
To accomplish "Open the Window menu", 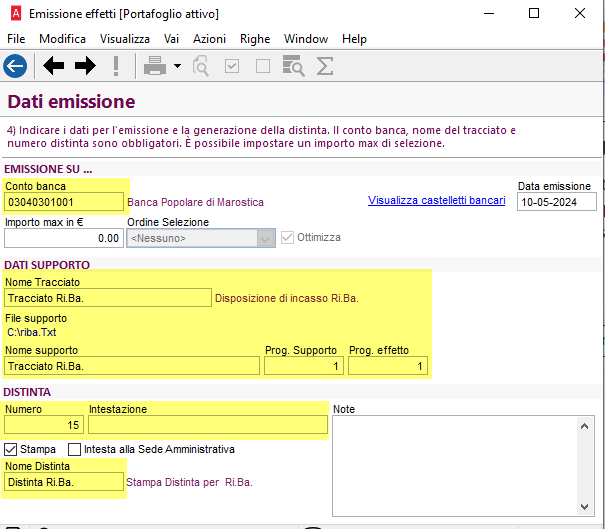I will 306,39.
